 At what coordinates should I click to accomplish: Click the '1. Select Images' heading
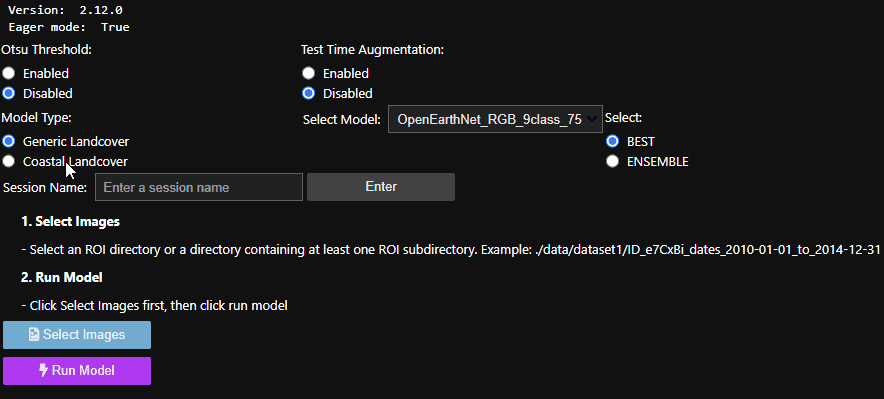(70, 221)
